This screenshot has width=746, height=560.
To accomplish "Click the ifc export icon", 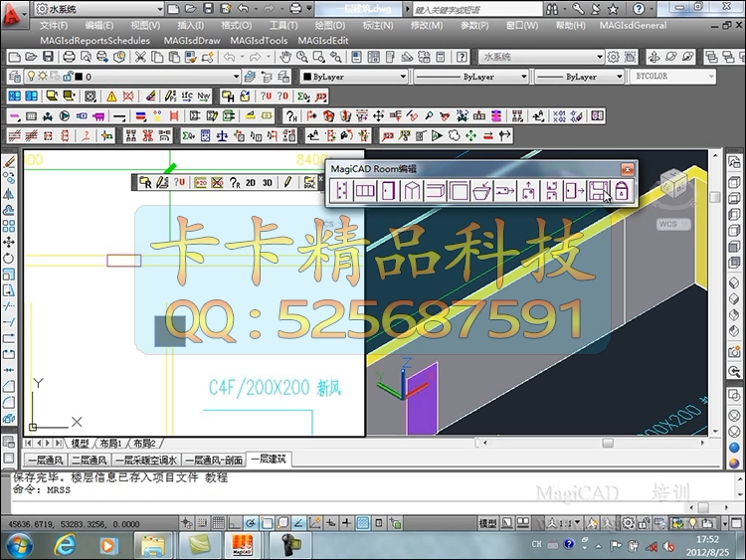I will tap(187, 96).
